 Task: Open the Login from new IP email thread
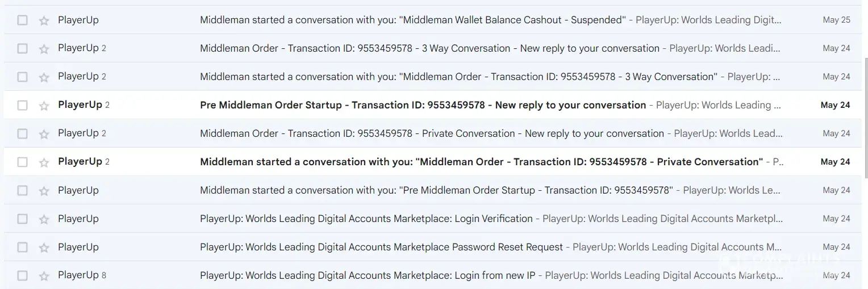click(367, 275)
